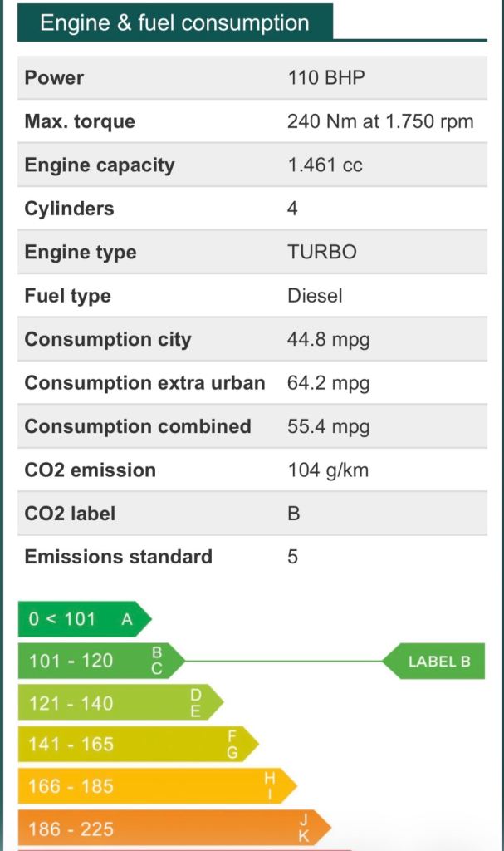The image size is (504, 851).
Task: Click the CO2 emission 104 g/km value
Action: (x=328, y=470)
